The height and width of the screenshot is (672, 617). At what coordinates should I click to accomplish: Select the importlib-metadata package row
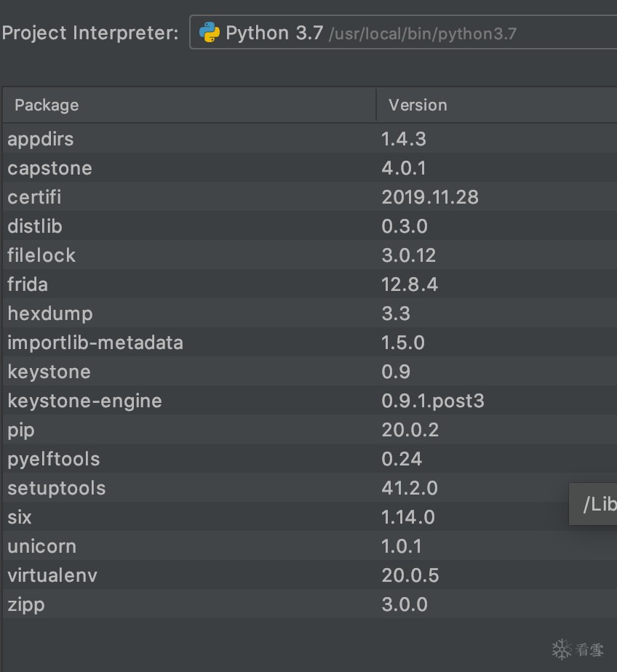[x=95, y=343]
